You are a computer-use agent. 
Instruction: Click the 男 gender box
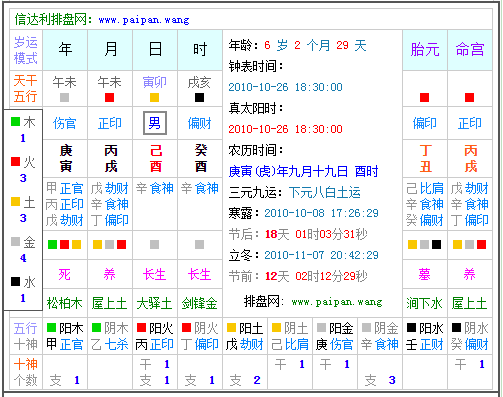click(155, 123)
